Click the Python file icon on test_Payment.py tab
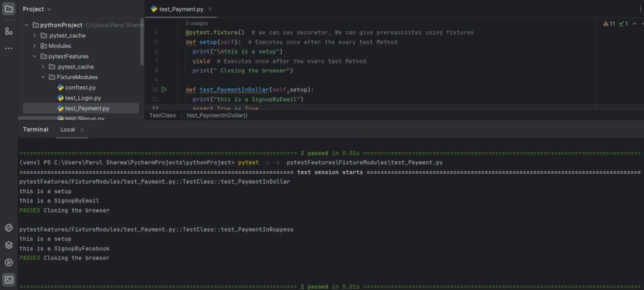 [x=154, y=9]
